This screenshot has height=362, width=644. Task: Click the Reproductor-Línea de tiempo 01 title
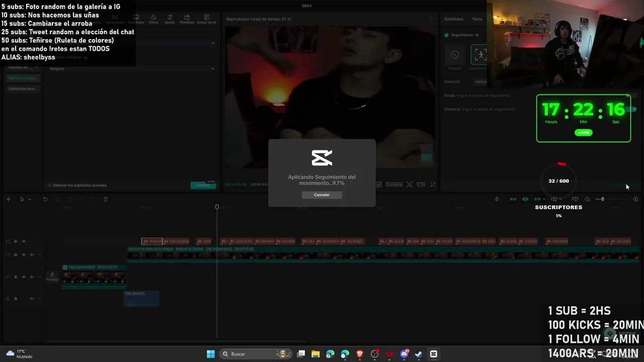[x=259, y=19]
